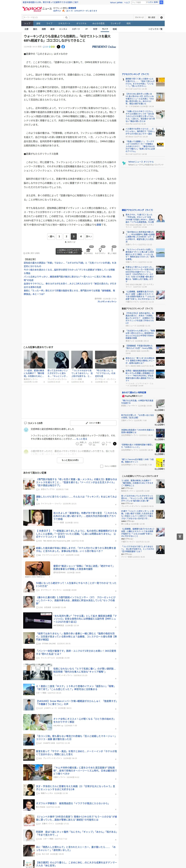Viewport: 186px width, 868px height.
Task: Go to article page 4
Action: tap(81, 237)
